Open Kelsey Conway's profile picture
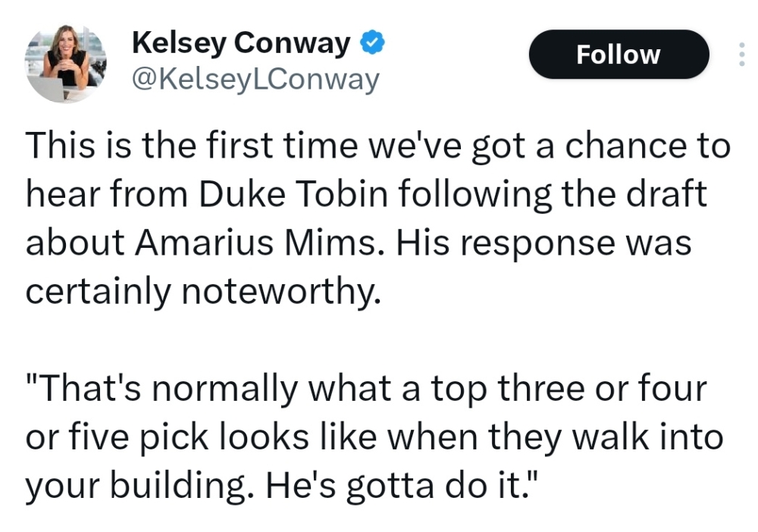The height and width of the screenshot is (532, 758). tap(66, 64)
